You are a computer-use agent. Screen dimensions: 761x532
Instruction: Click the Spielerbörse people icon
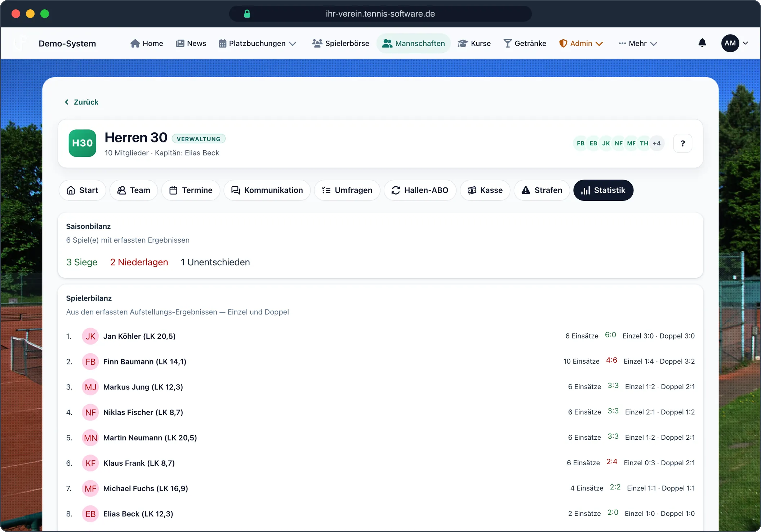[317, 44]
